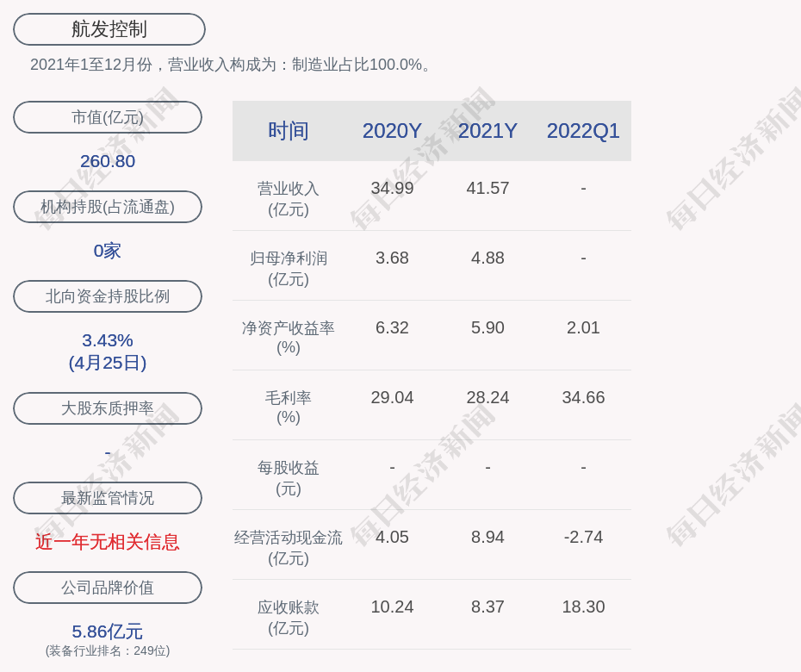Click the 5.90 ROE cell
This screenshot has height=672, width=801.
(x=487, y=327)
